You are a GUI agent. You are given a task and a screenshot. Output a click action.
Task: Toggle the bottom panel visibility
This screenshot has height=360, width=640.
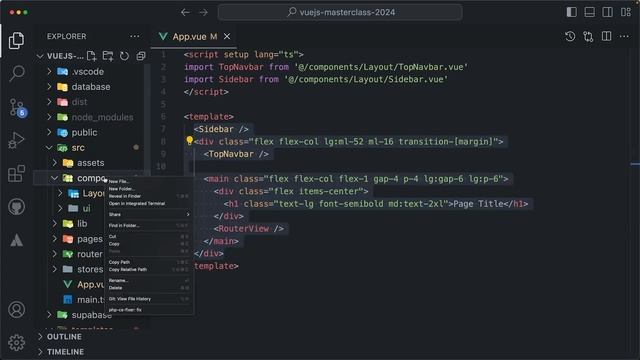[x=589, y=12]
